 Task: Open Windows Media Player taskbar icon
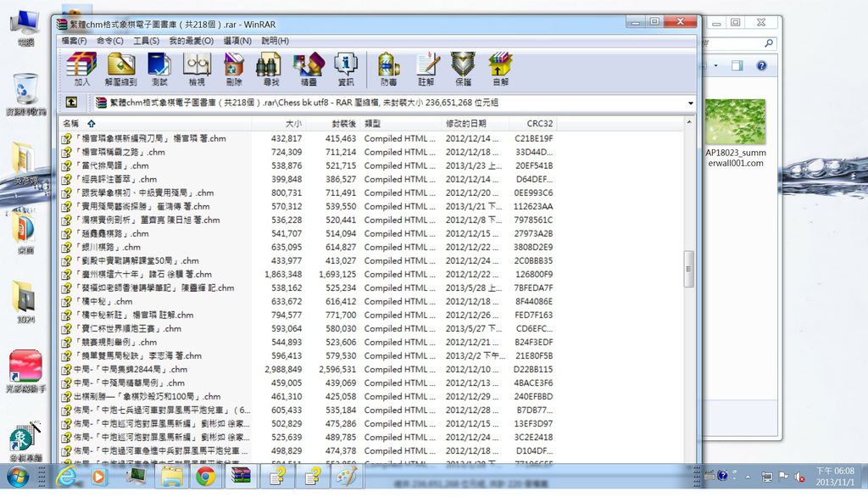tap(98, 477)
